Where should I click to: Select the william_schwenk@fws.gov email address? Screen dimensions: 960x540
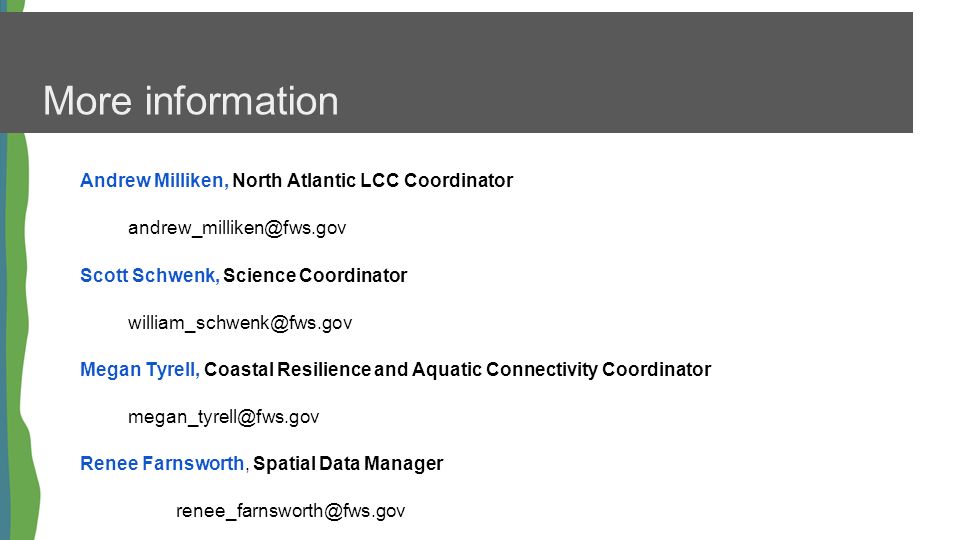[x=240, y=323]
